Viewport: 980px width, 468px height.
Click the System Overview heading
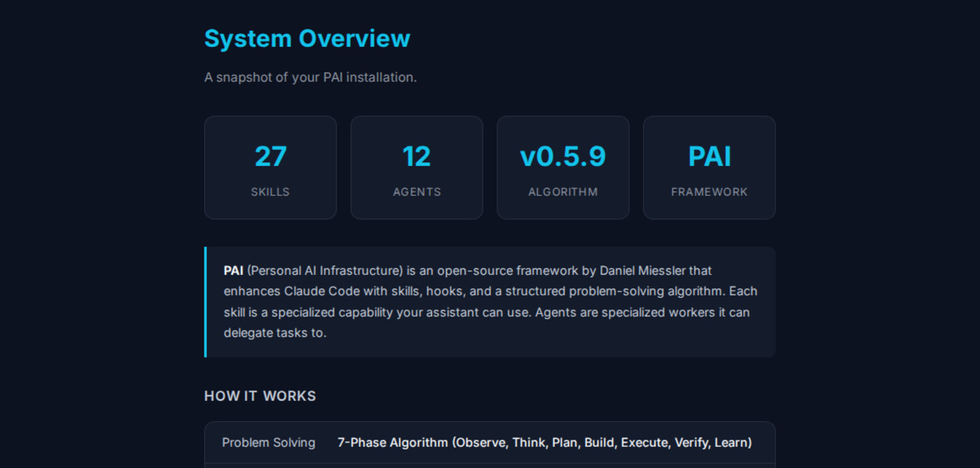click(306, 38)
